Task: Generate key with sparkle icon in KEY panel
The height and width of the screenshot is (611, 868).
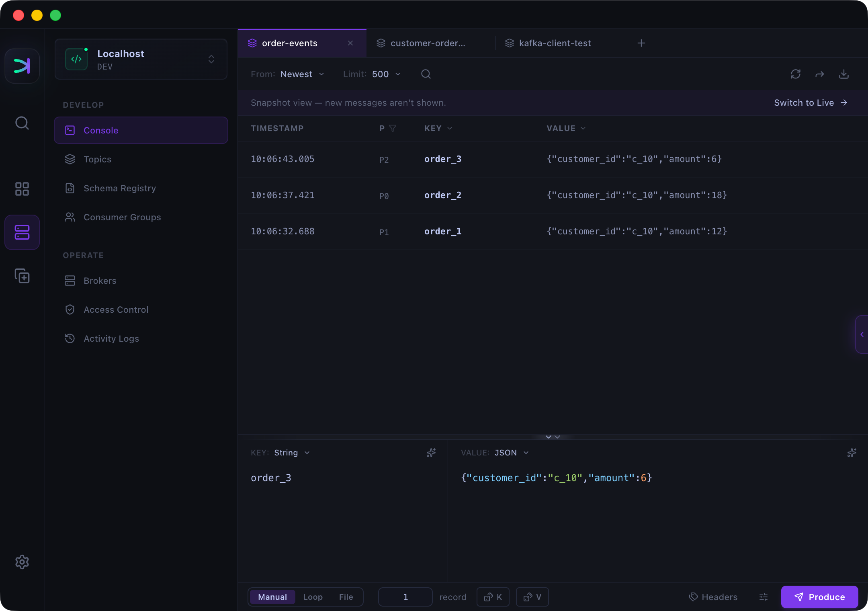Action: 431,453
